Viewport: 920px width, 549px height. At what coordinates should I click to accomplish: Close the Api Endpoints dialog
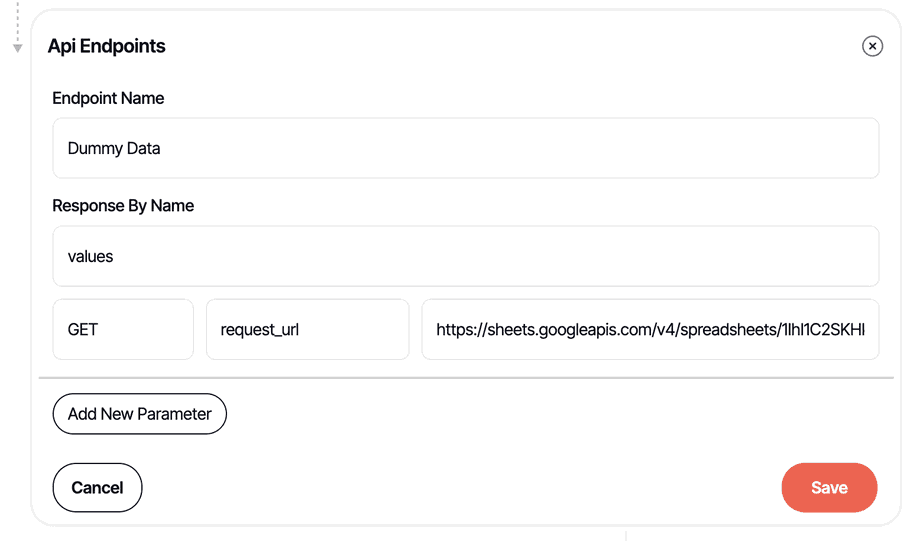(872, 46)
